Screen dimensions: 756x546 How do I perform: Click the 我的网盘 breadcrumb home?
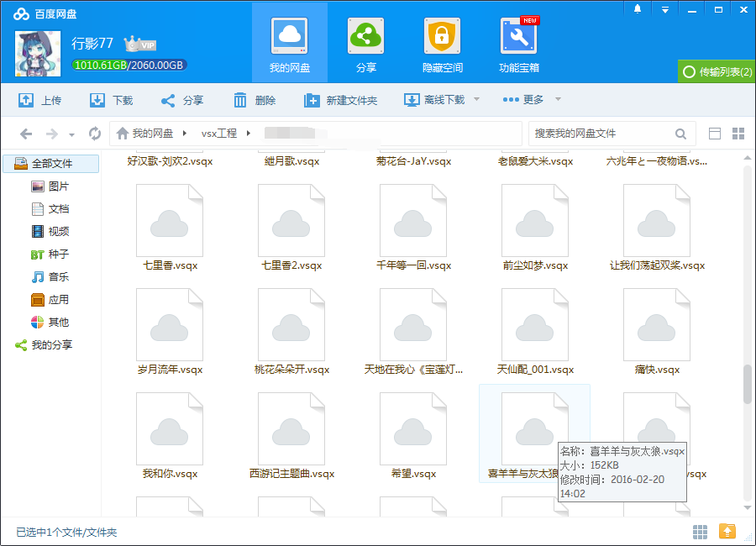145,133
